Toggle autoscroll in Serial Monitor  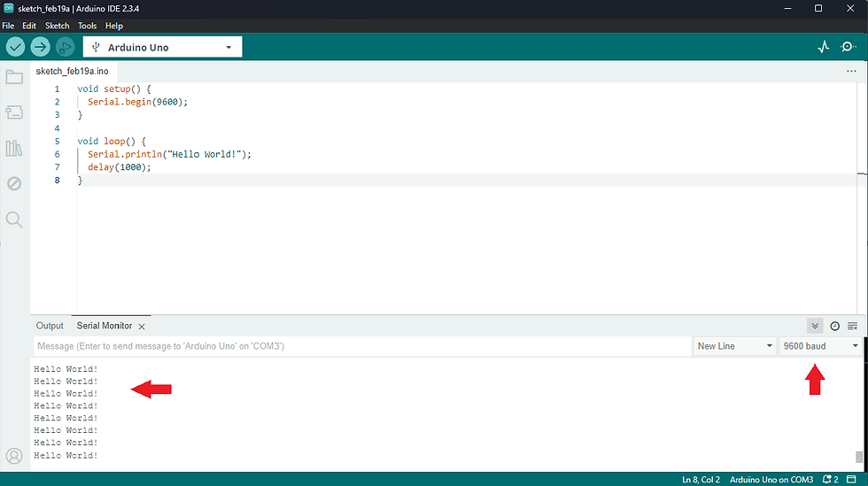[x=815, y=326]
